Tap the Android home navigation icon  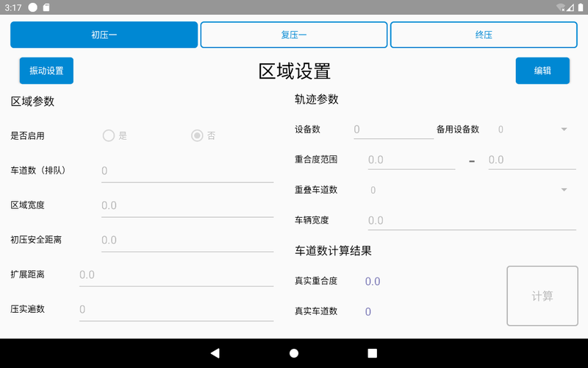[x=294, y=353]
